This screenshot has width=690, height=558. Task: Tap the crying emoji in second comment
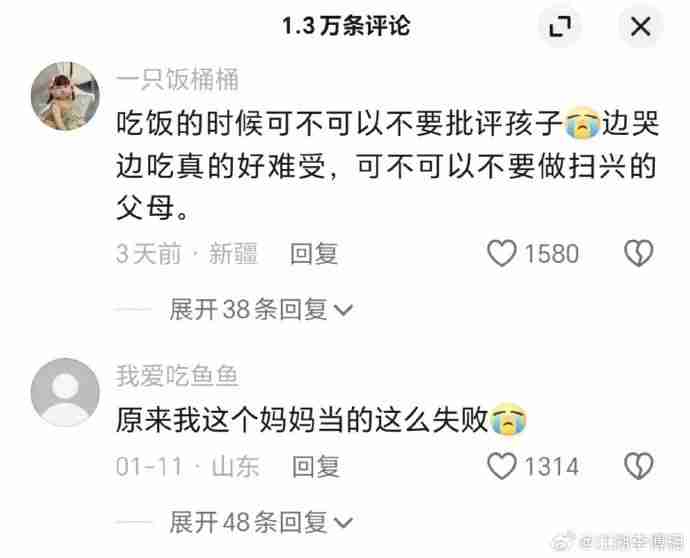(508, 419)
